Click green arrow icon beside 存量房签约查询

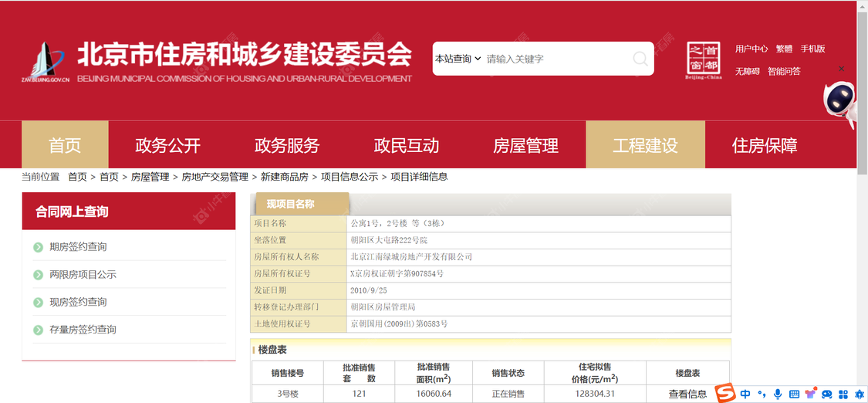(x=38, y=330)
